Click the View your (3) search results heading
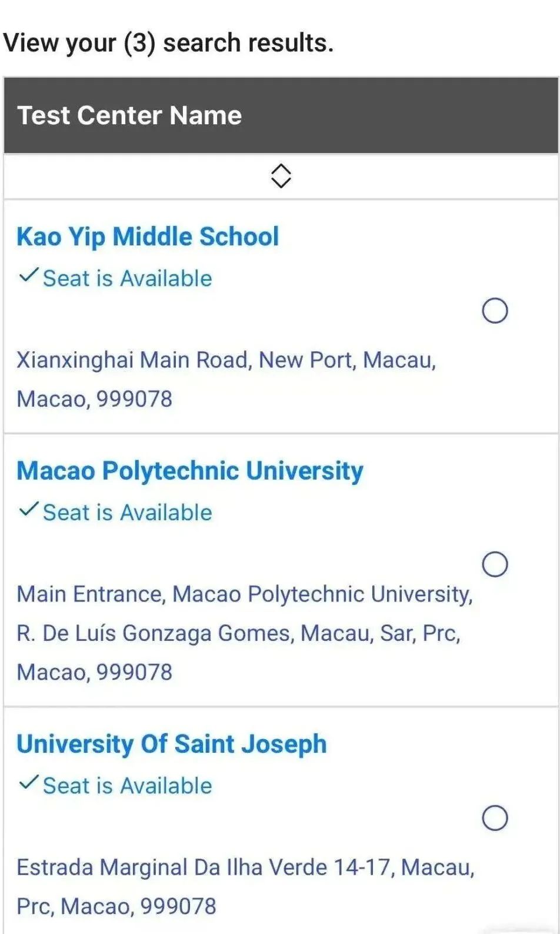 click(168, 43)
